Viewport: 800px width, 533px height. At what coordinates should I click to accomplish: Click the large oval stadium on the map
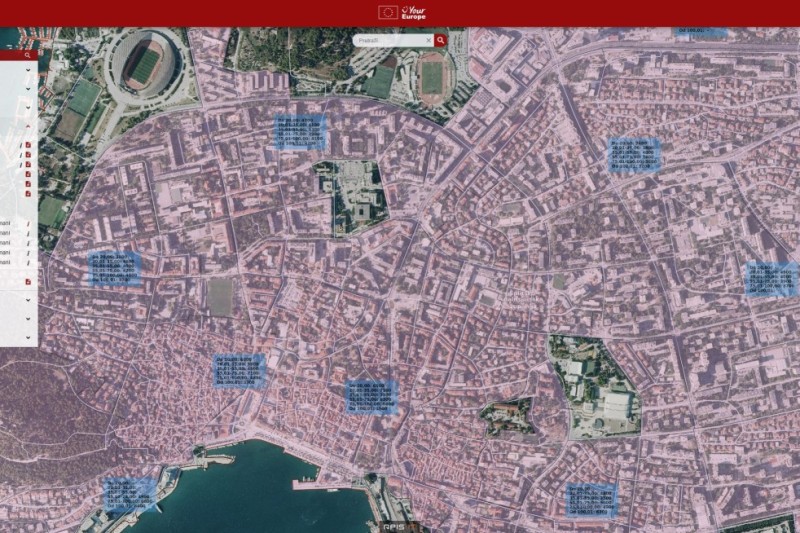[x=145, y=65]
